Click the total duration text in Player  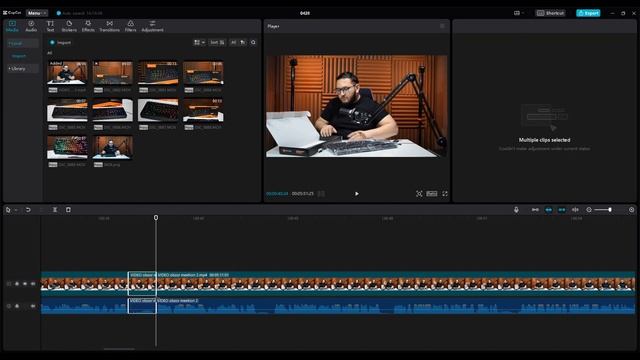coord(302,194)
